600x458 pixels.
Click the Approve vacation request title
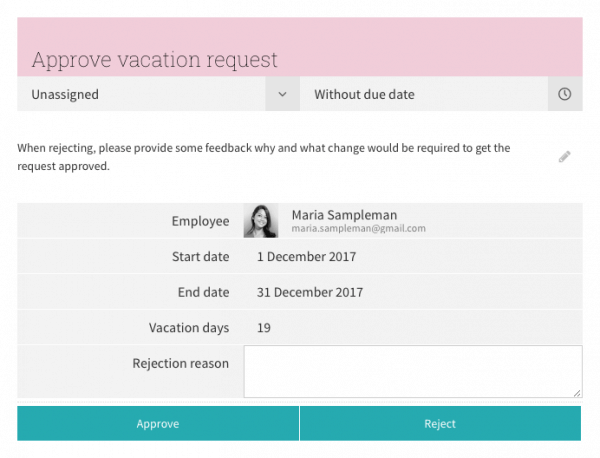[155, 59]
